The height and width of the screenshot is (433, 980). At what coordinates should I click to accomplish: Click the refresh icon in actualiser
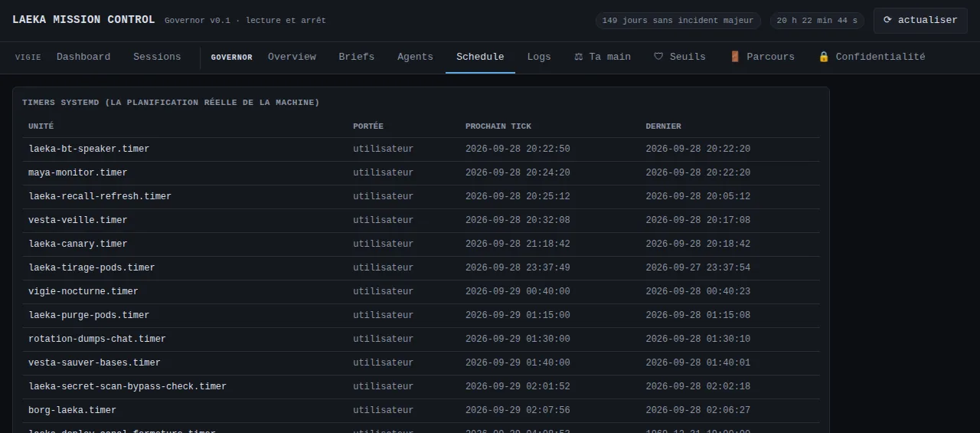click(x=888, y=20)
